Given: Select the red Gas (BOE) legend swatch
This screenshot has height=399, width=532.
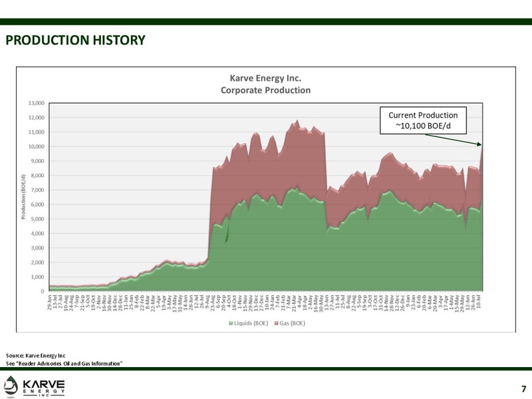Looking at the screenshot, I should (x=277, y=323).
